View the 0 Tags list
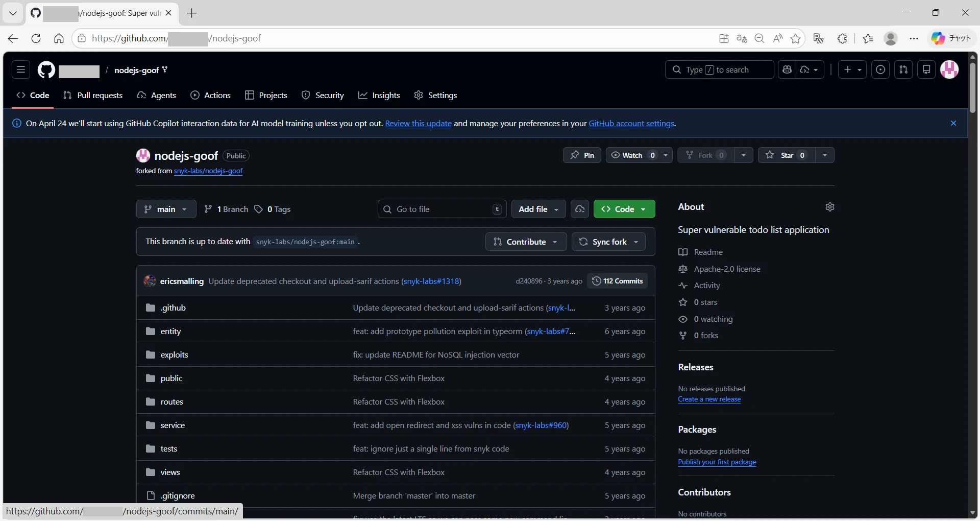The width and height of the screenshot is (980, 521). point(273,209)
